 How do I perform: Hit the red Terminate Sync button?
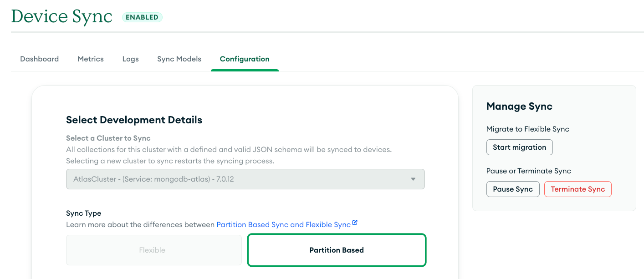(x=578, y=189)
